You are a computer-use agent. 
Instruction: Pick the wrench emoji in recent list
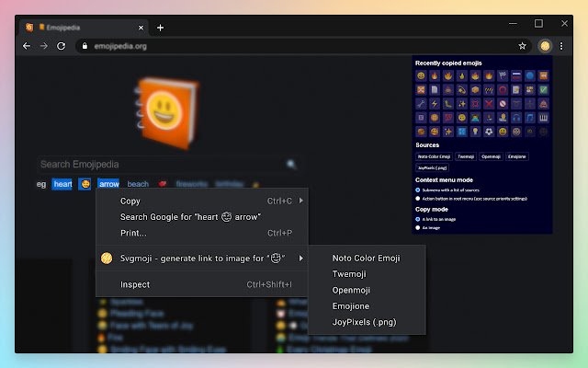coord(421,104)
